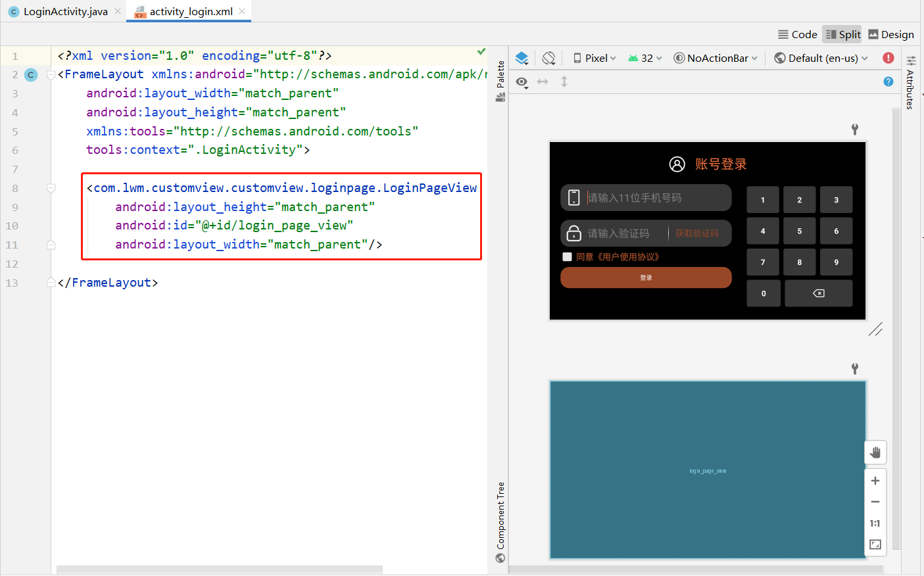Click the phone number input in preview
The width and height of the screenshot is (924, 576).
(646, 197)
